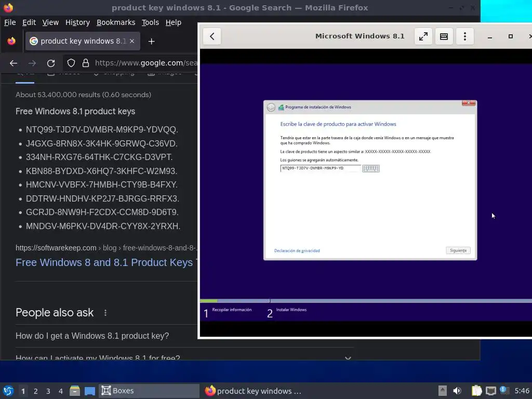This screenshot has width=532, height=399.
Task: Go back in the Boxes window header
Action: click(x=212, y=36)
